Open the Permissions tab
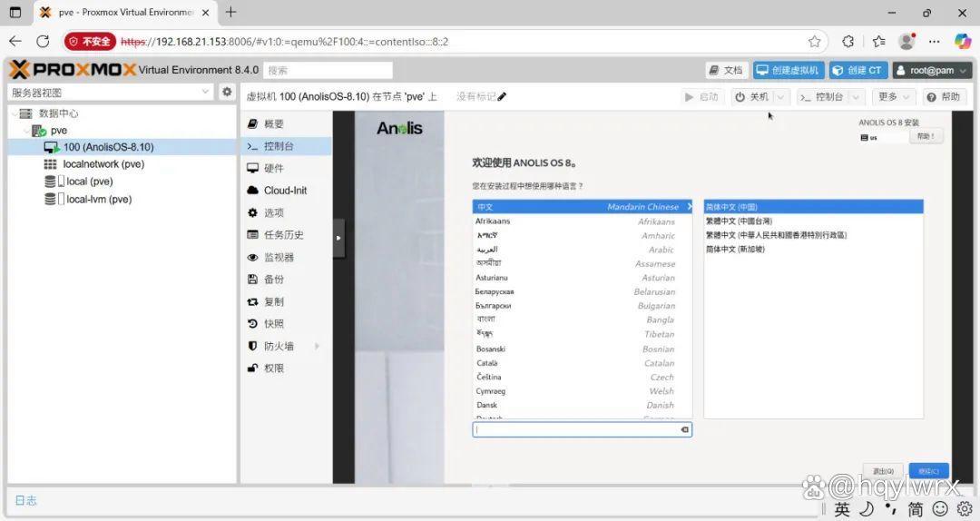Image resolution: width=980 pixels, height=521 pixels. [286, 368]
